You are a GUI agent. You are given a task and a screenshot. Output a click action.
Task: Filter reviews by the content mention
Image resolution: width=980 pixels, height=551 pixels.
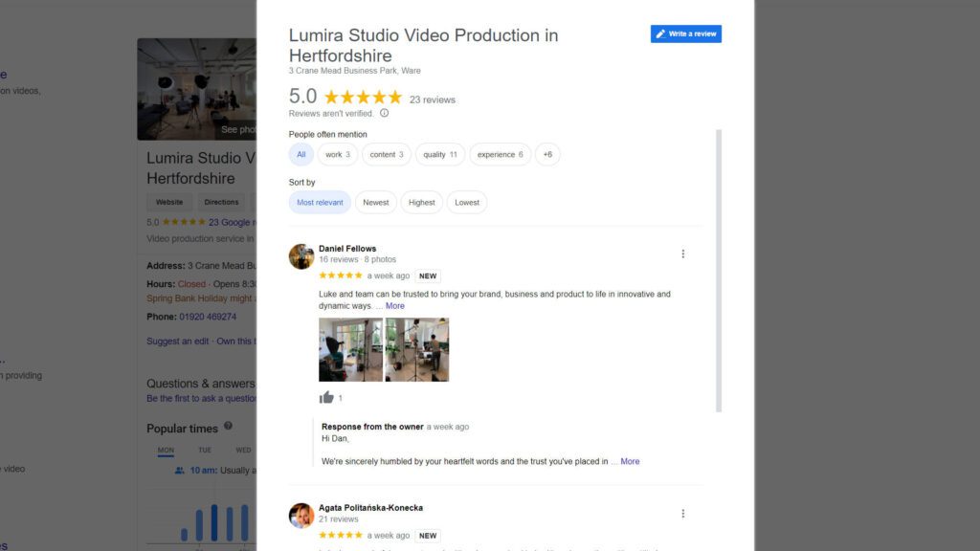pyautogui.click(x=387, y=154)
